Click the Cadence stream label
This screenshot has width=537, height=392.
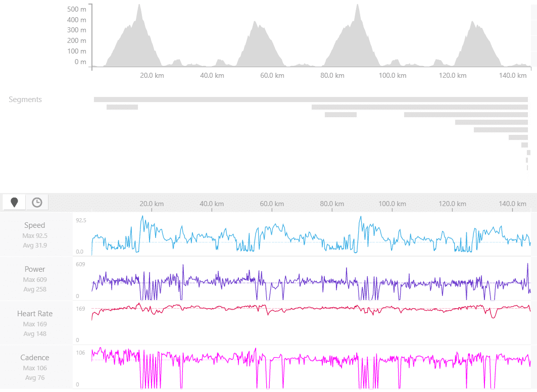point(34,358)
